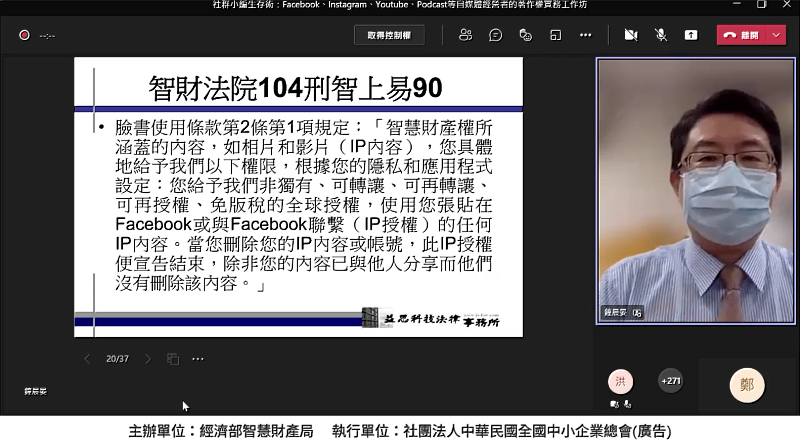This screenshot has height=440, width=800.
Task: Open the reactions menu
Action: pos(526,35)
